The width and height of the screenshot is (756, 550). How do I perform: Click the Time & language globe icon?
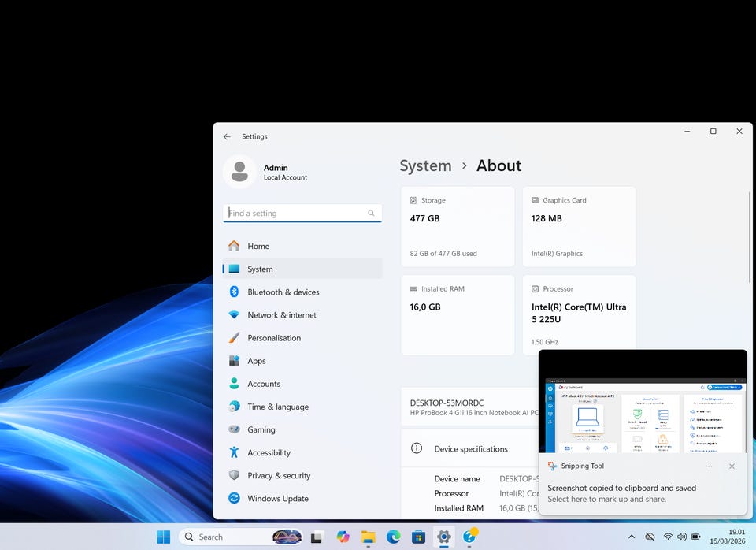[235, 407]
